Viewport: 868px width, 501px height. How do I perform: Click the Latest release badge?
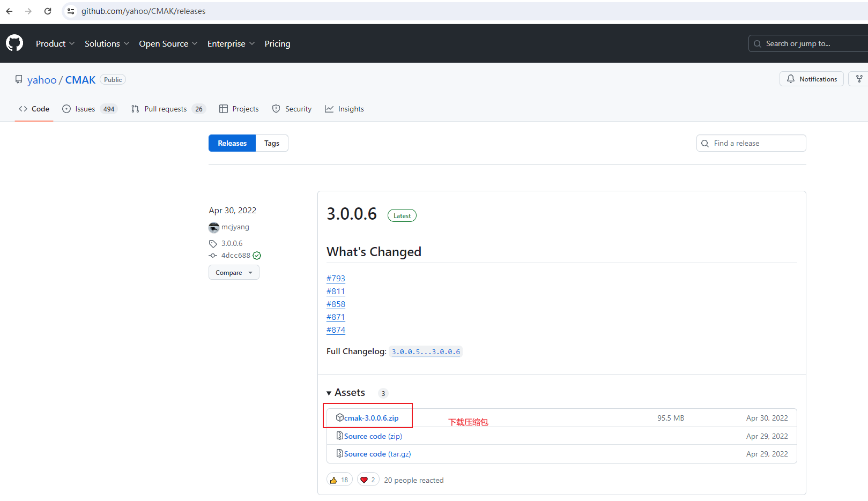[402, 215]
